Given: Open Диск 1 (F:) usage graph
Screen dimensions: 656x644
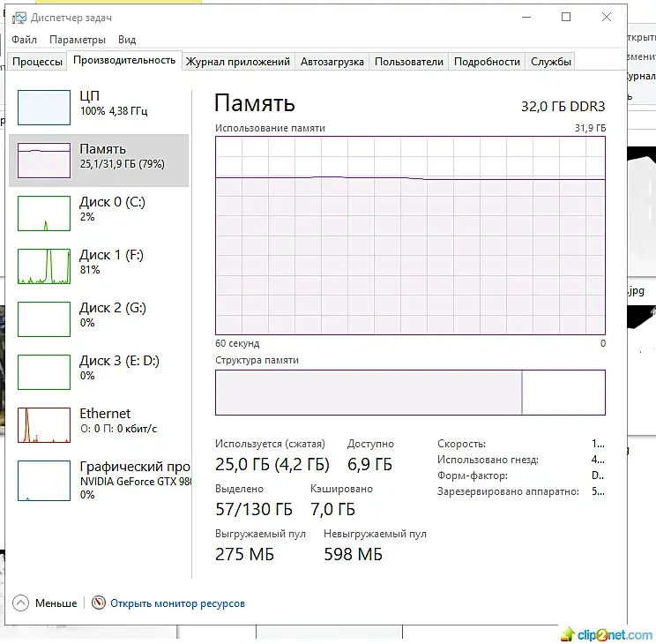Looking at the screenshot, I should point(44,266).
